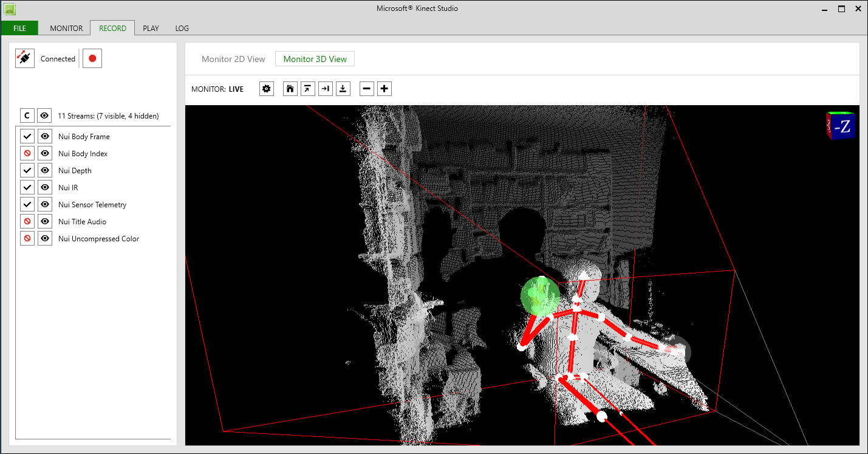Viewport: 868px width, 454px height.
Task: Start recording with the red record button
Action: point(92,58)
